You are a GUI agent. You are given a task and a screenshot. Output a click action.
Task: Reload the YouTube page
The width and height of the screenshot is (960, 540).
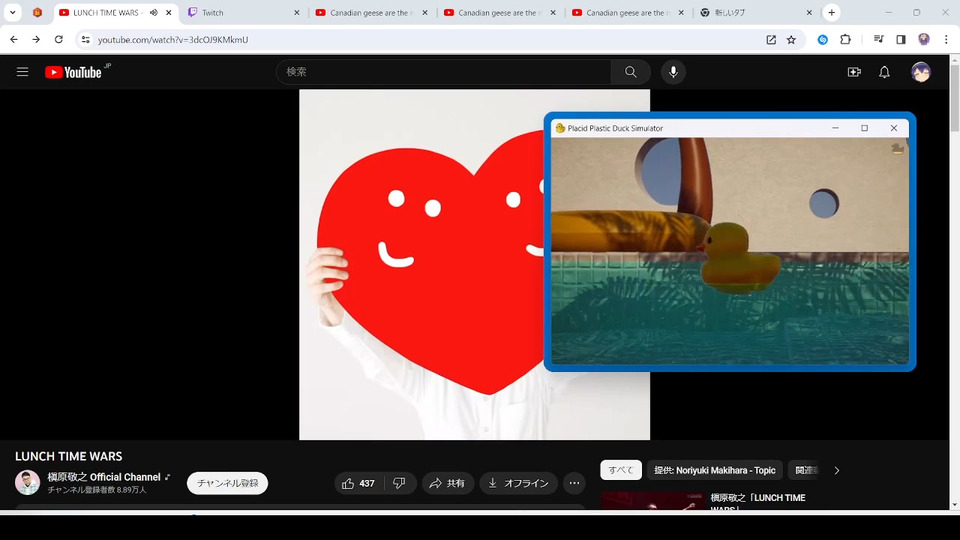click(x=59, y=39)
